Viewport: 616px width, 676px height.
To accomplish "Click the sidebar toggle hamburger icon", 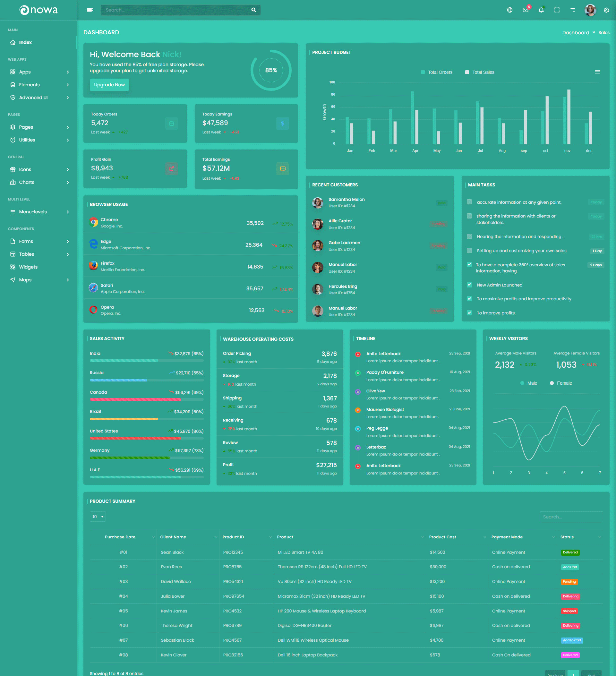I will pyautogui.click(x=90, y=10).
